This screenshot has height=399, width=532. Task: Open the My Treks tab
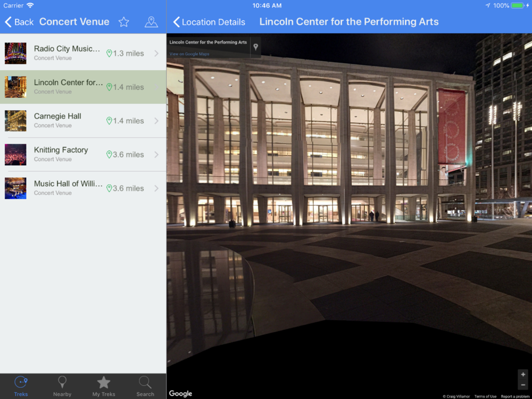point(104,386)
